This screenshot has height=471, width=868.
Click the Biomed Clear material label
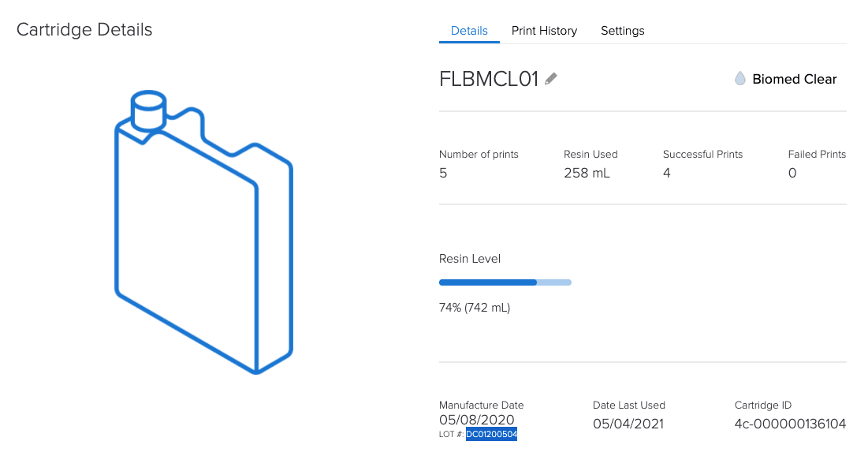(794, 79)
